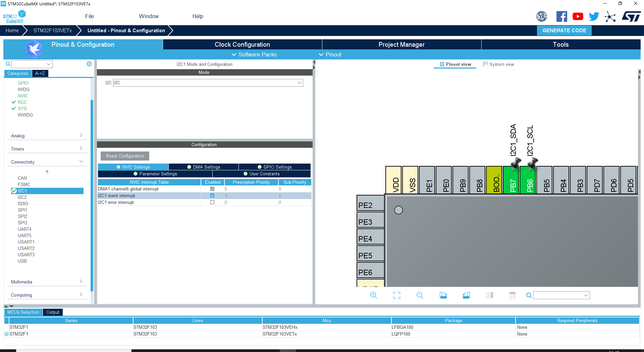Click the pin search magnifier icon
Screen dimensions: 644x352
529,295
